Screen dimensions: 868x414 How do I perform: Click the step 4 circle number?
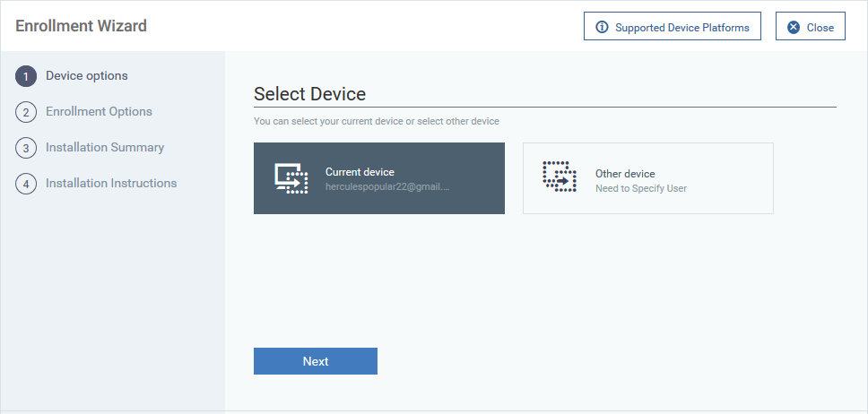pos(26,184)
